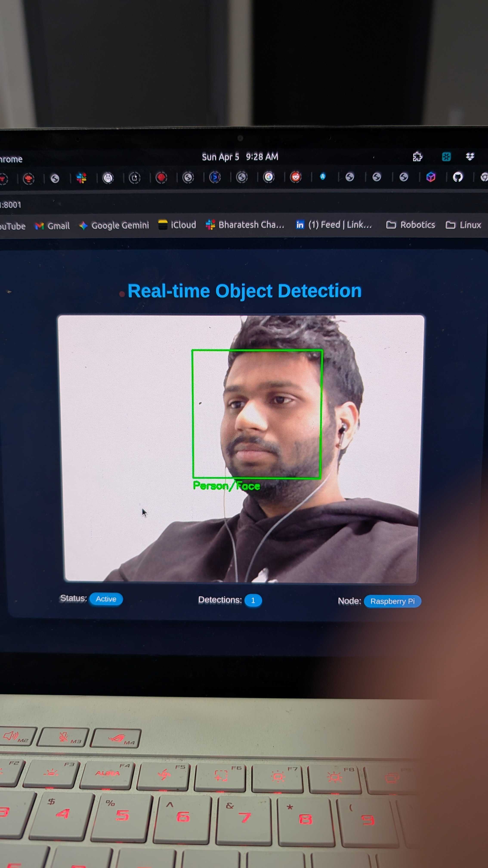
Task: Click the Raspberry Pi node badge
Action: click(392, 601)
